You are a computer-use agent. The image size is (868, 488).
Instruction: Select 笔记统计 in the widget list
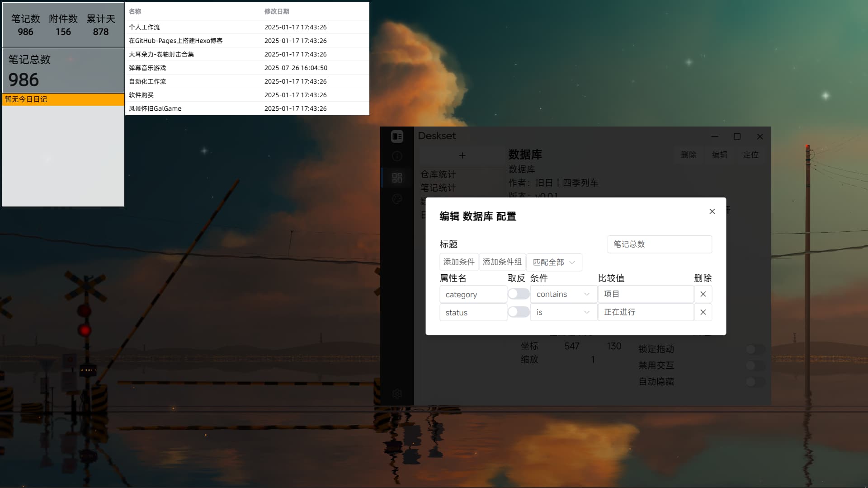tap(438, 188)
